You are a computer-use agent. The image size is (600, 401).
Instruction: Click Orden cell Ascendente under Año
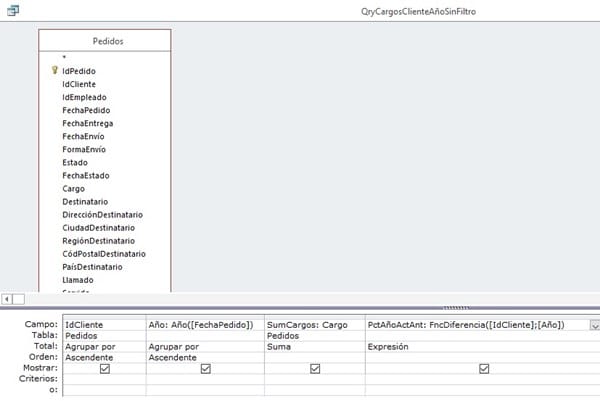205,357
